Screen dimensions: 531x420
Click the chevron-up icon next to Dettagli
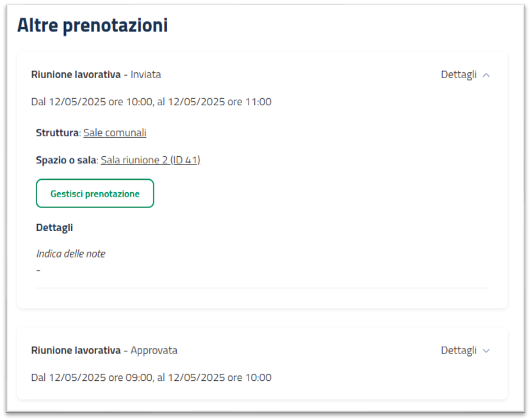tap(486, 74)
